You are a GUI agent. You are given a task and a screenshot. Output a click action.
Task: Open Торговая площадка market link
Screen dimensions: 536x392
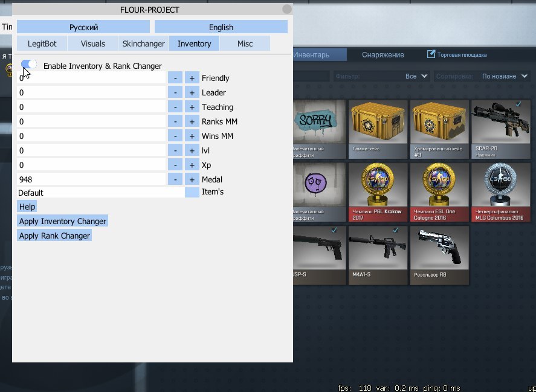tap(457, 55)
